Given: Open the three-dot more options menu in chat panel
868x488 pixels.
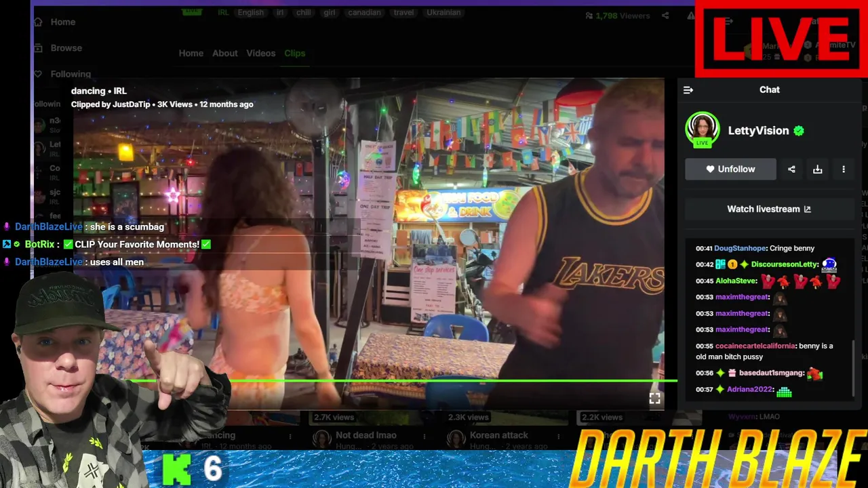Looking at the screenshot, I should click(844, 169).
